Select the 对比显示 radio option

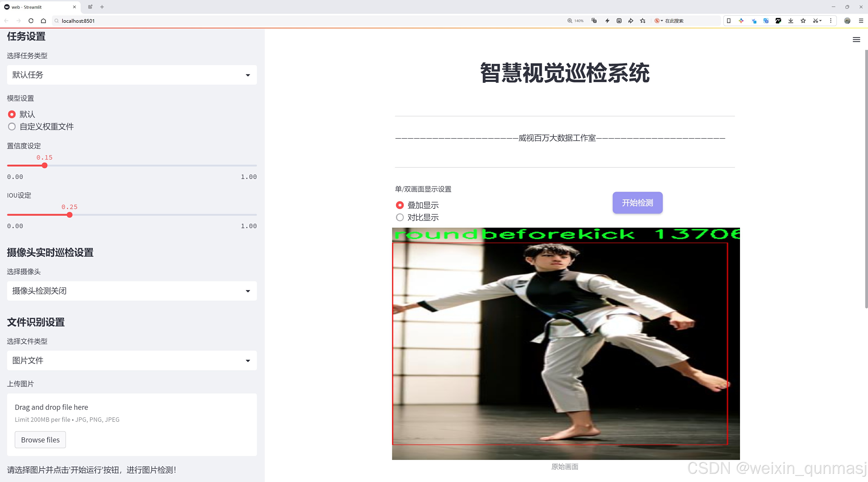400,218
